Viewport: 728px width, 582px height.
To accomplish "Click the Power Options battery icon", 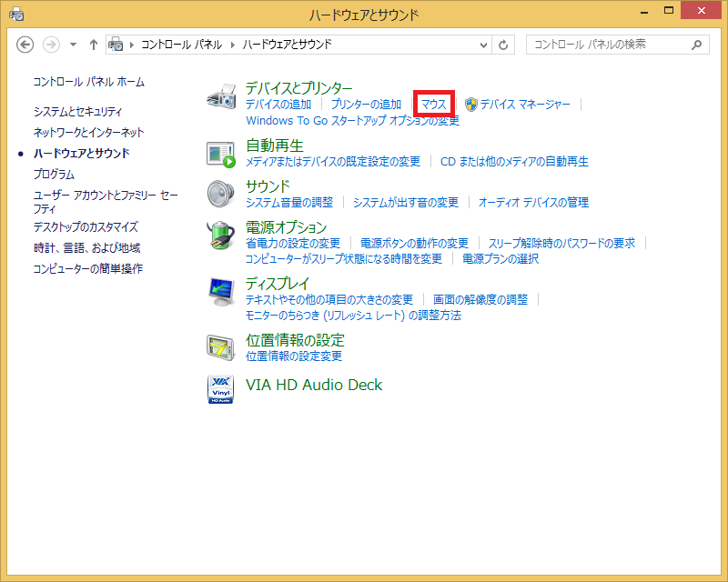I will tap(221, 236).
